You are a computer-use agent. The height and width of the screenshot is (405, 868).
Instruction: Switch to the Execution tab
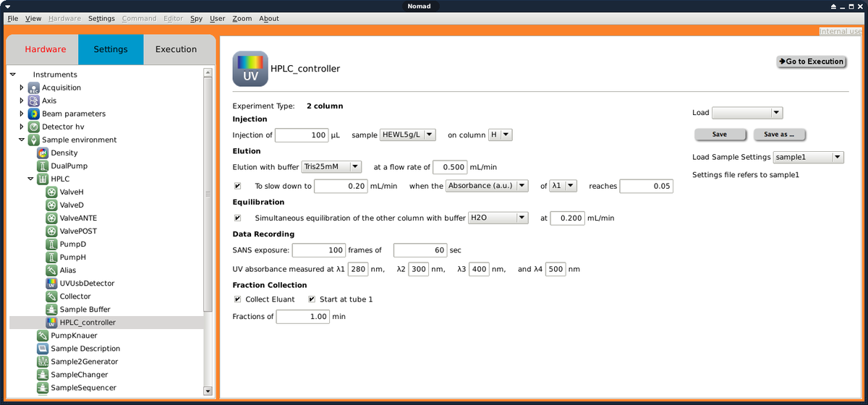pyautogui.click(x=176, y=49)
